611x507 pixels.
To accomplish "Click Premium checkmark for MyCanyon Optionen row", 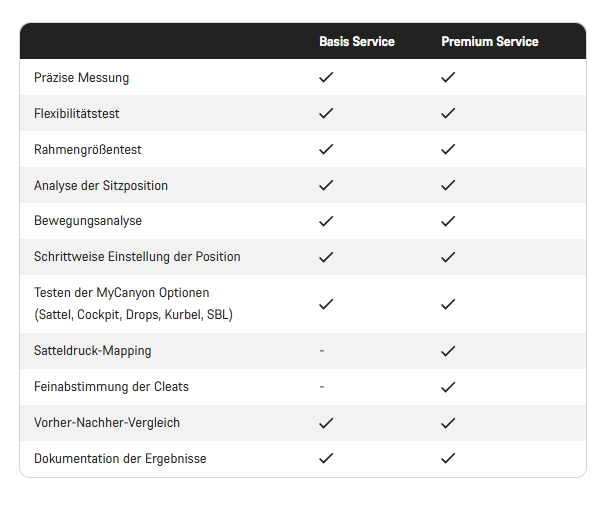I will (448, 304).
